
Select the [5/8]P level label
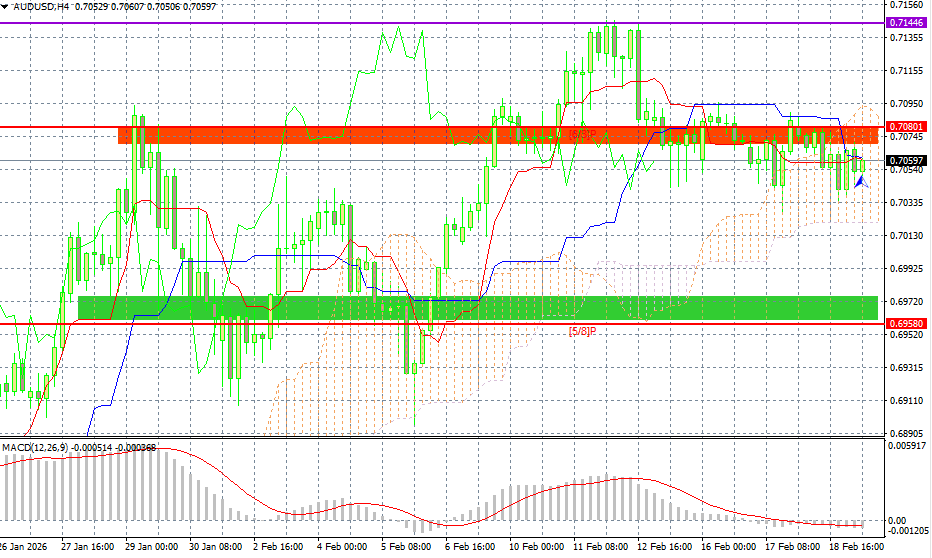pyautogui.click(x=582, y=331)
